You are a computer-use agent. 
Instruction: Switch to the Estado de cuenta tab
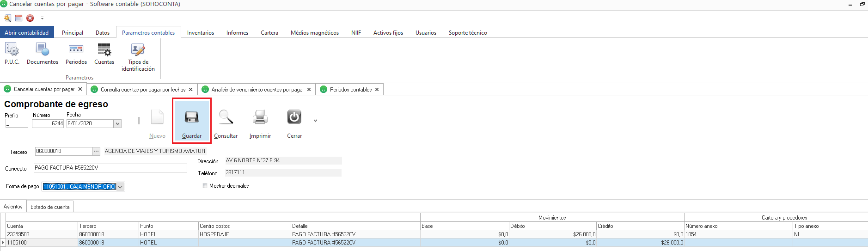(50, 207)
